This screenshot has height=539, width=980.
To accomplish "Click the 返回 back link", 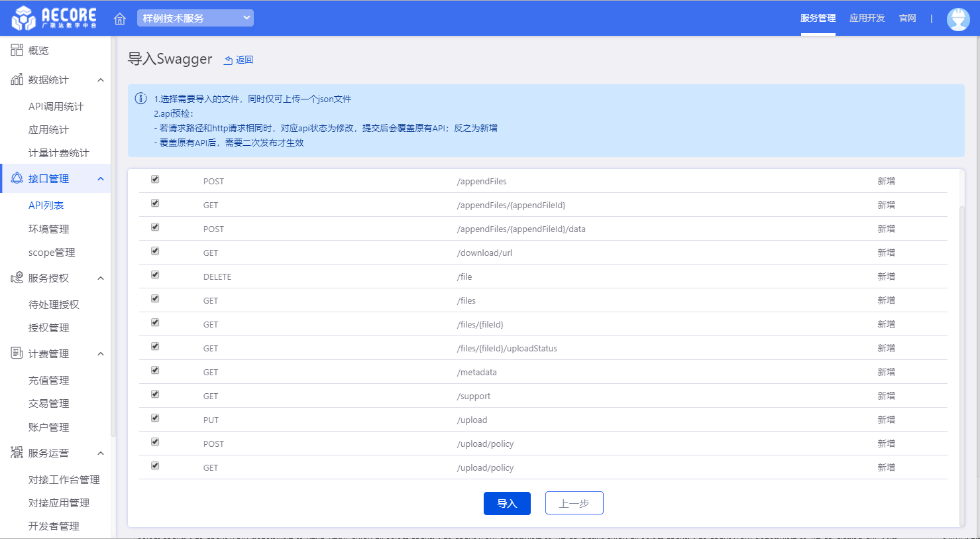I will point(239,60).
